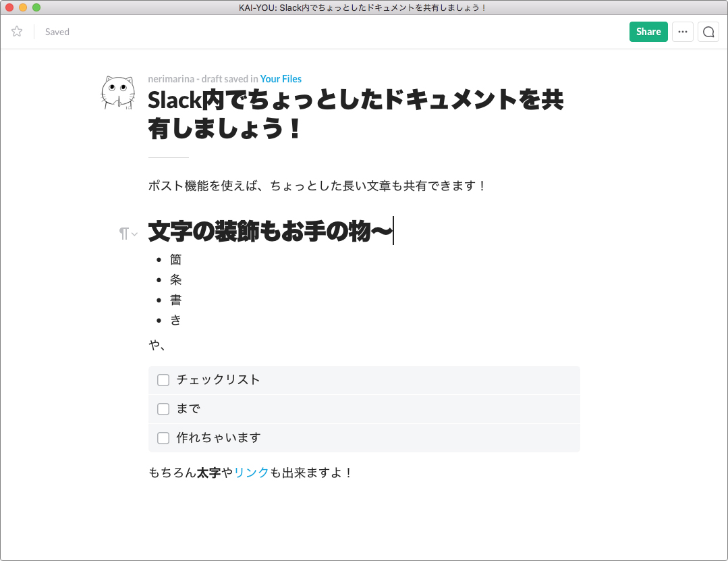Open the paragraph format dropdown beside heading
The width and height of the screenshot is (728, 561).
pos(128,233)
